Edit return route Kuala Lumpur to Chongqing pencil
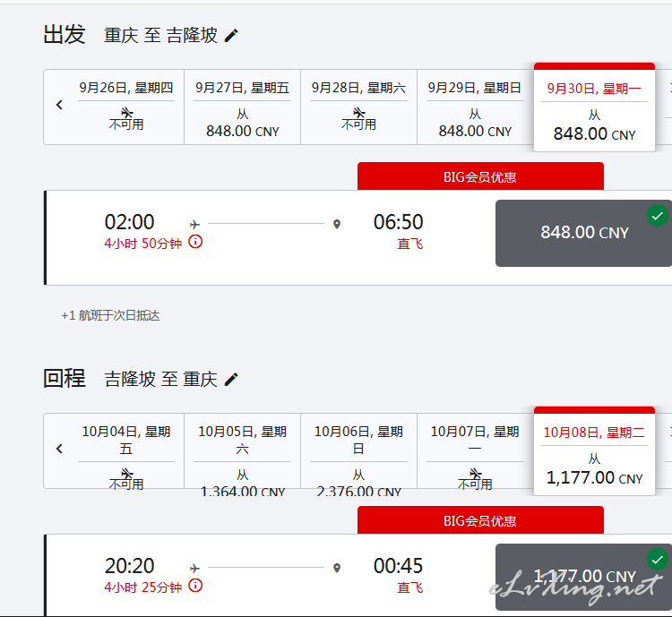Viewport: 672px width, 617px height. pos(231,379)
